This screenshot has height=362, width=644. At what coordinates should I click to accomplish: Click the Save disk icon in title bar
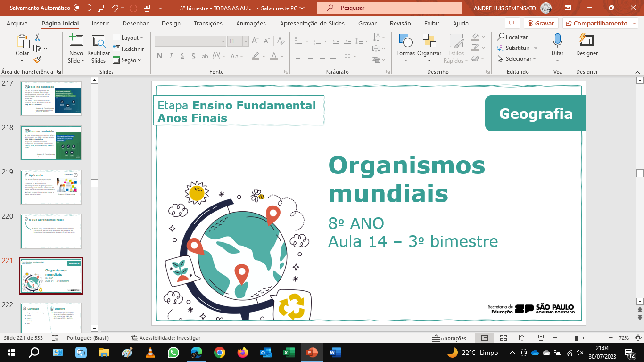[x=101, y=8]
